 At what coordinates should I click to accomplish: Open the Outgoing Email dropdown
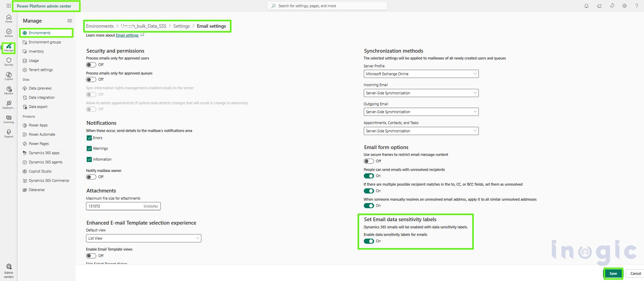click(421, 112)
